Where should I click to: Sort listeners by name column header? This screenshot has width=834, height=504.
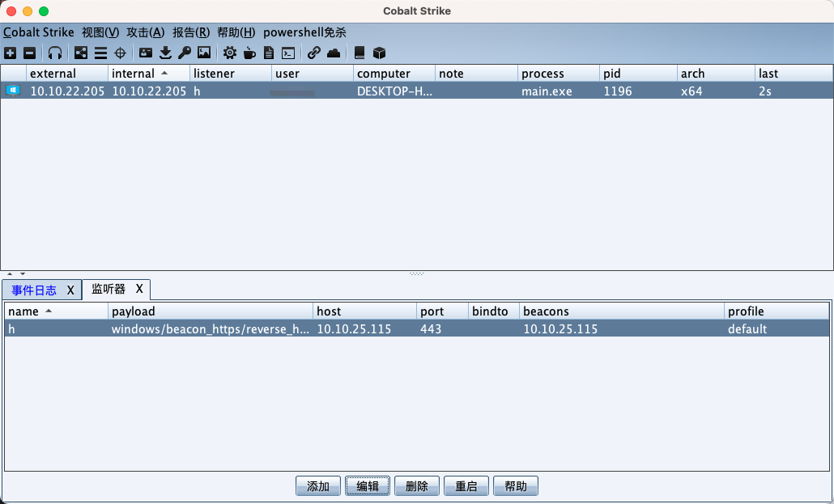(57, 311)
